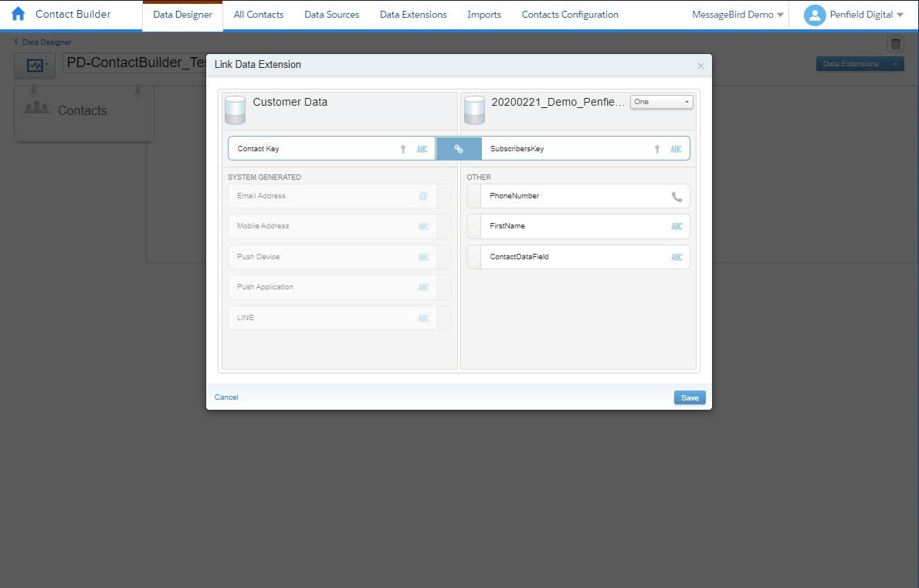Click the Penfield Digital user avatar
919x588 pixels.
coord(814,15)
